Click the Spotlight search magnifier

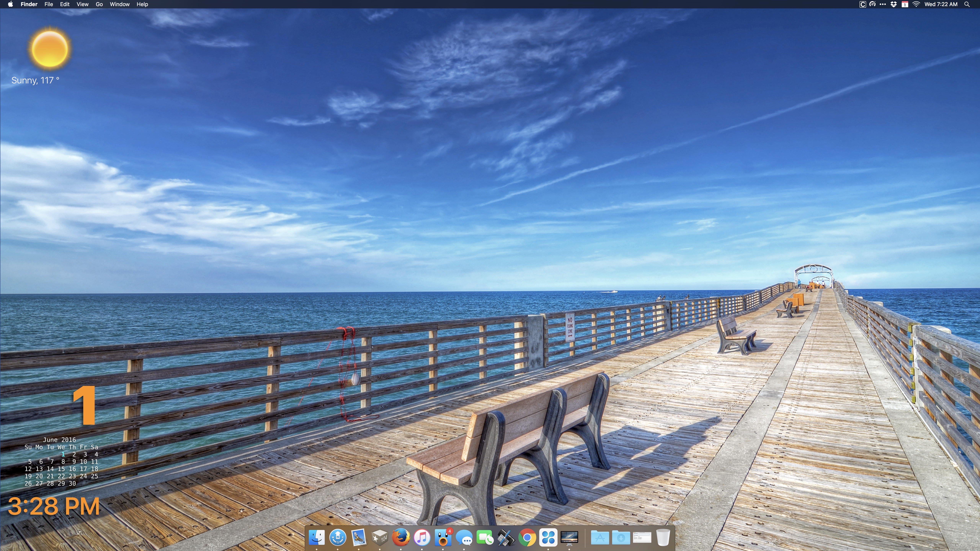coord(967,4)
